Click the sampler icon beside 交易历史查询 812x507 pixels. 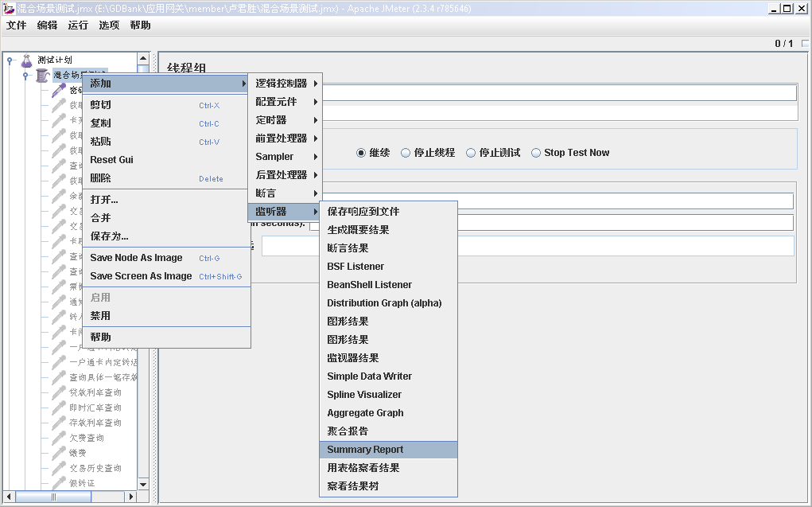(59, 468)
